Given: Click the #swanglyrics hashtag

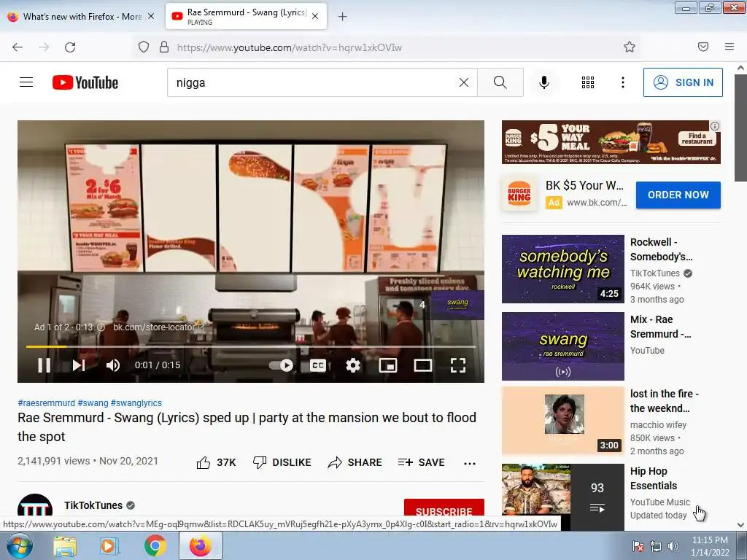Looking at the screenshot, I should (136, 402).
